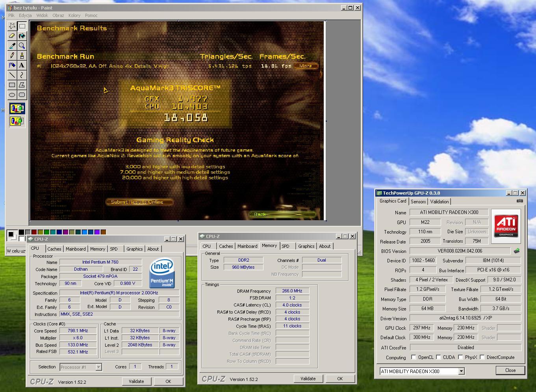
Task: Click Validate in the Memory CPU-Z window
Action: click(308, 379)
